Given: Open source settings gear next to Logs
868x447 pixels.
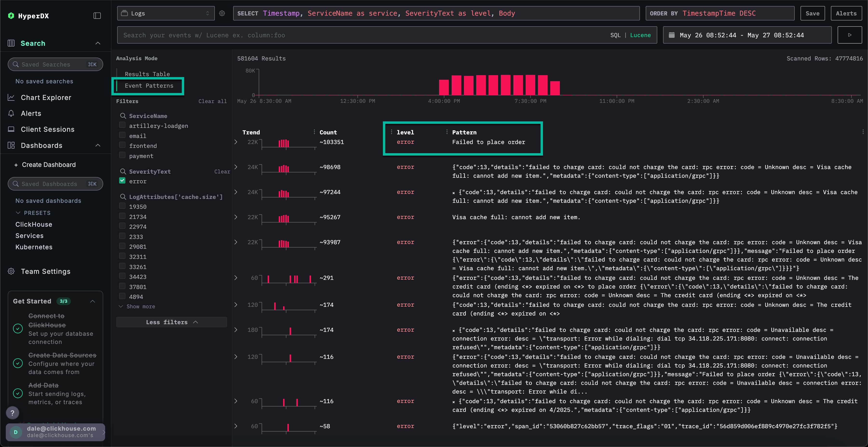Looking at the screenshot, I should coord(222,13).
